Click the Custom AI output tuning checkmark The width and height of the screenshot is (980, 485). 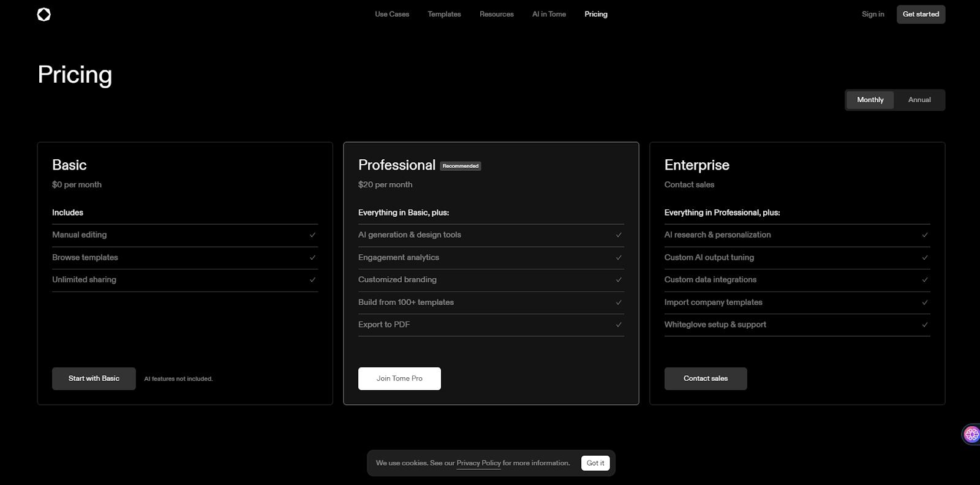coord(925,258)
